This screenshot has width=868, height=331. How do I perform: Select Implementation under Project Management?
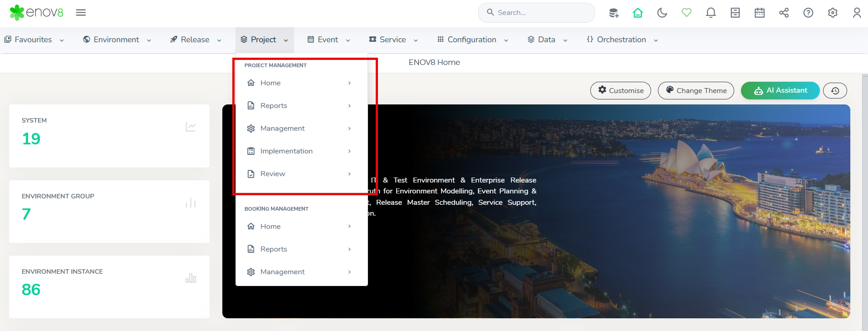286,151
